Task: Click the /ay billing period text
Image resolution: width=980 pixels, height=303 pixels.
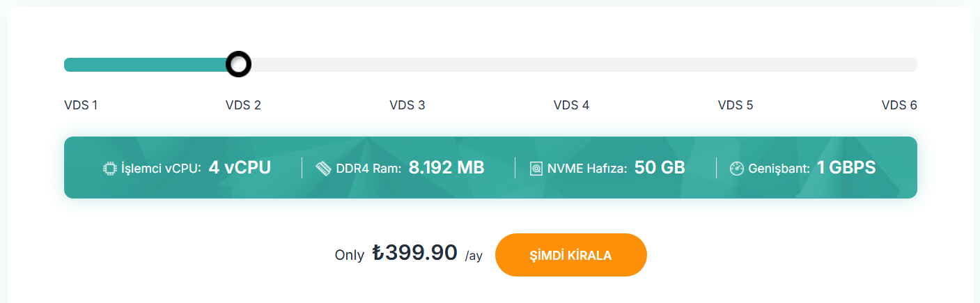Action: click(474, 256)
